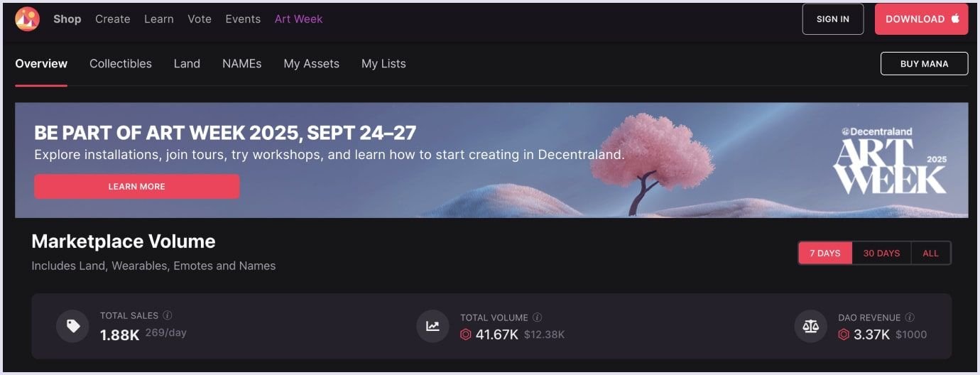
Task: Click the Art Week 2025 banner image
Action: coord(491,160)
